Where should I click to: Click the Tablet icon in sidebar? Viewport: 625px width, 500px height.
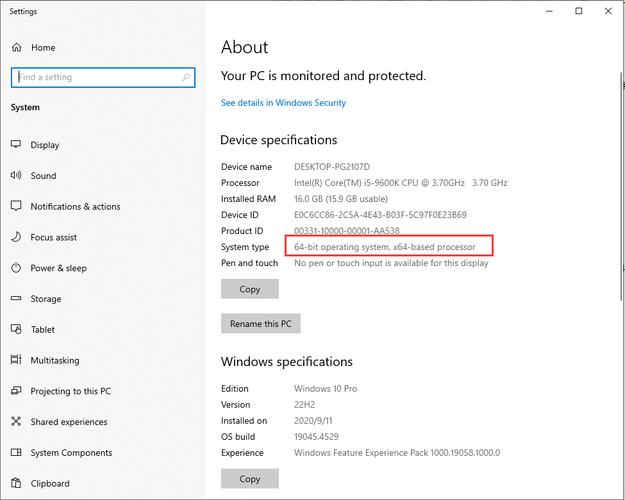click(16, 330)
